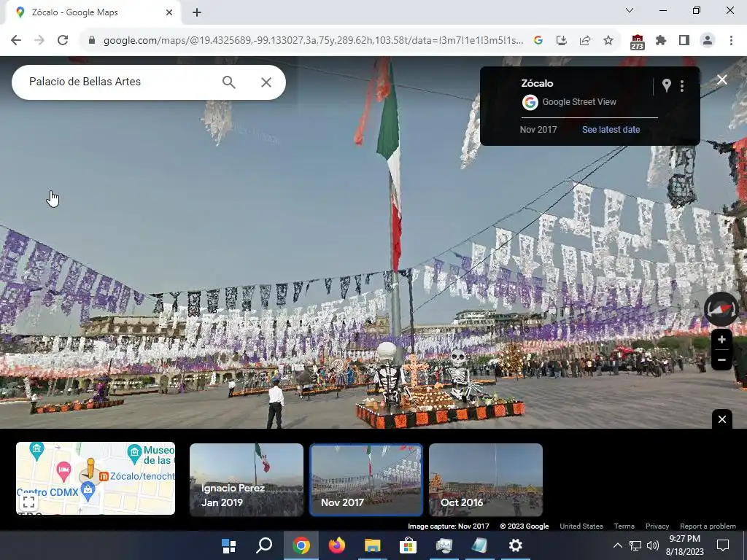Share this page with the share icon

tap(585, 41)
